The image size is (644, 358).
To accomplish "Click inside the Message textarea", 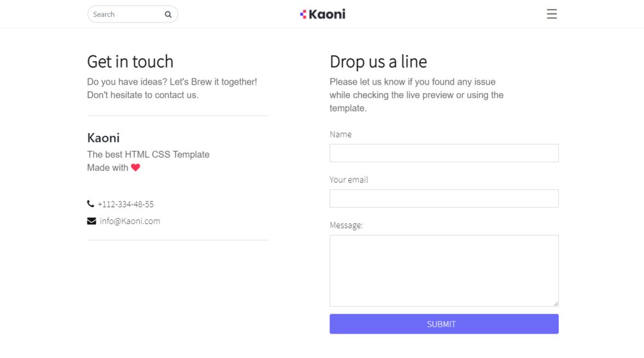I will tap(443, 270).
